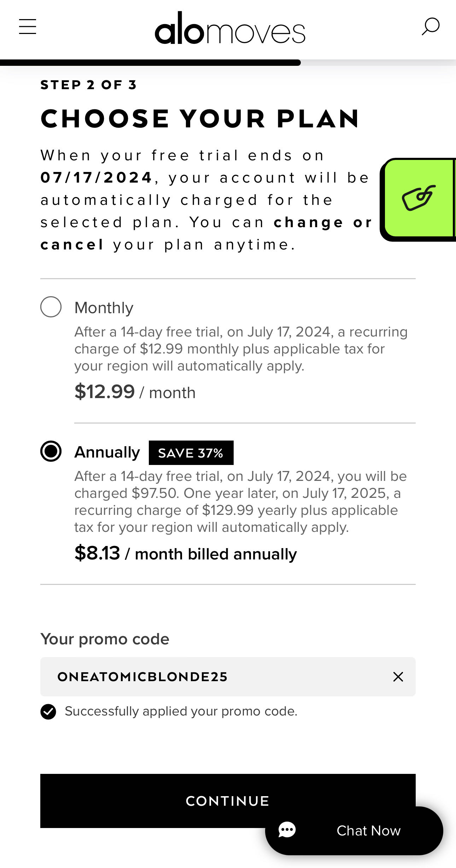Viewport: 456px width, 868px height.
Task: Click the alo moves logo
Action: (230, 28)
